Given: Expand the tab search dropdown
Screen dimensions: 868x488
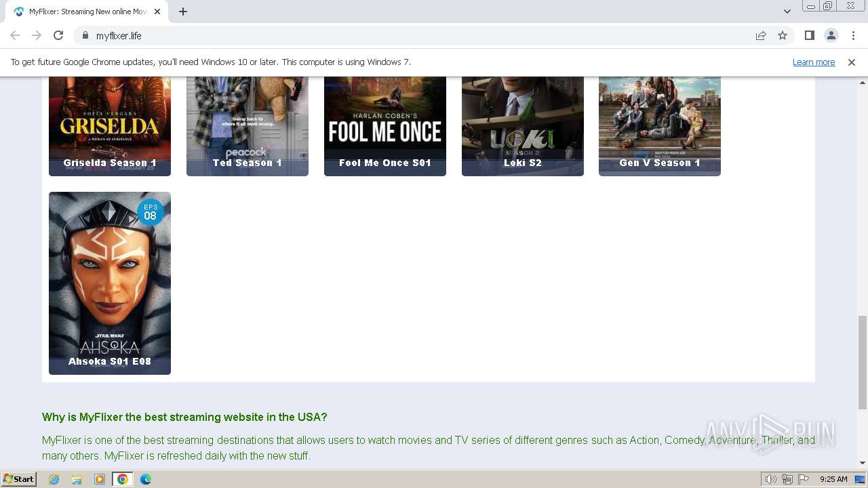Looking at the screenshot, I should click(787, 12).
